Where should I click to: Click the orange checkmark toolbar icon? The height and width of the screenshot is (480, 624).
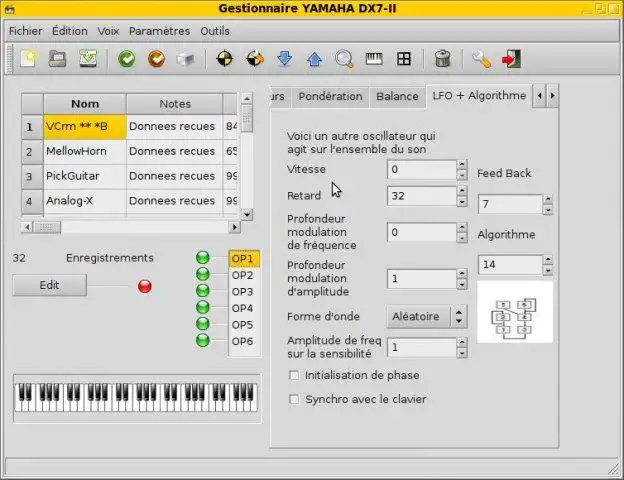point(156,59)
